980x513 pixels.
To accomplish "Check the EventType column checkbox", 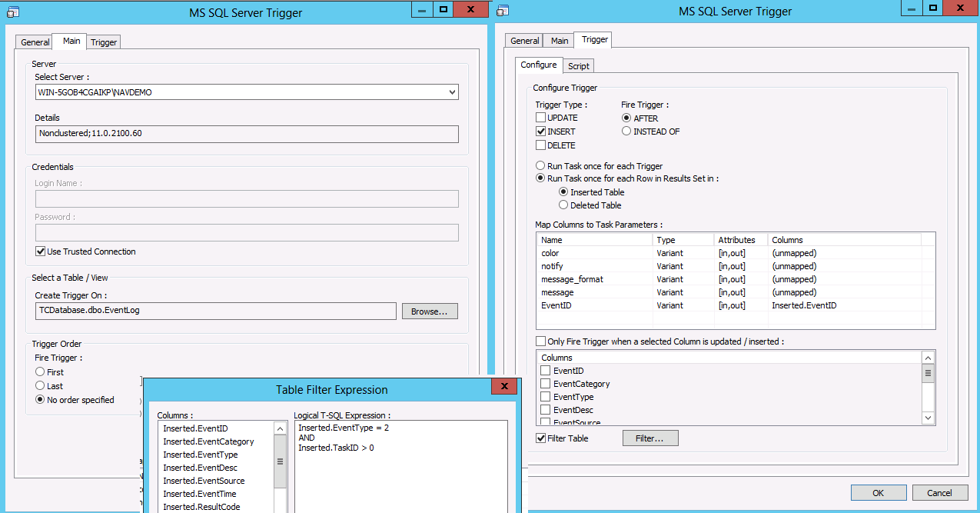I will tap(545, 397).
